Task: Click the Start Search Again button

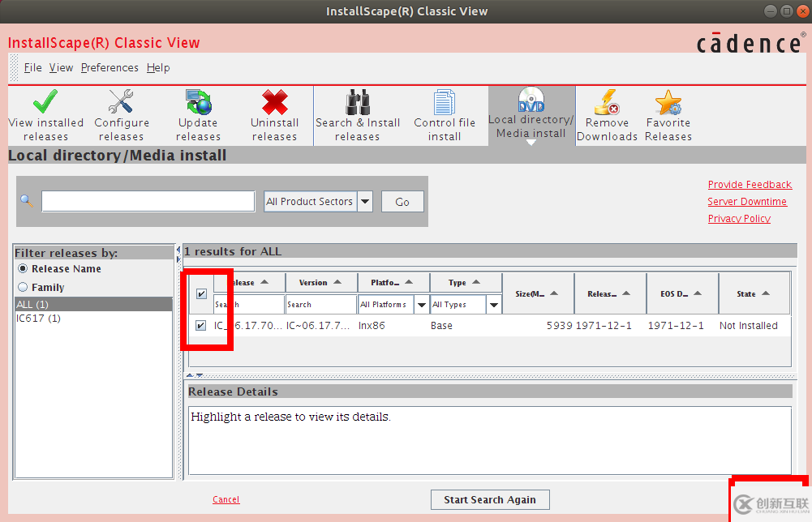Action: 489,499
